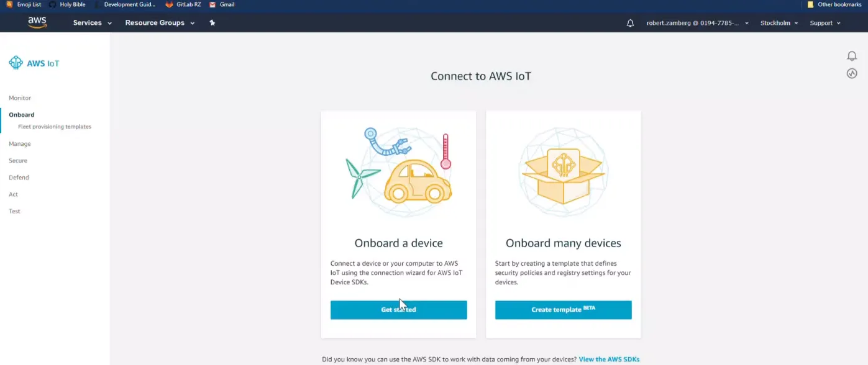Viewport: 868px width, 365px height.
Task: Click the Connect to AWS IoT title
Action: tap(481, 76)
